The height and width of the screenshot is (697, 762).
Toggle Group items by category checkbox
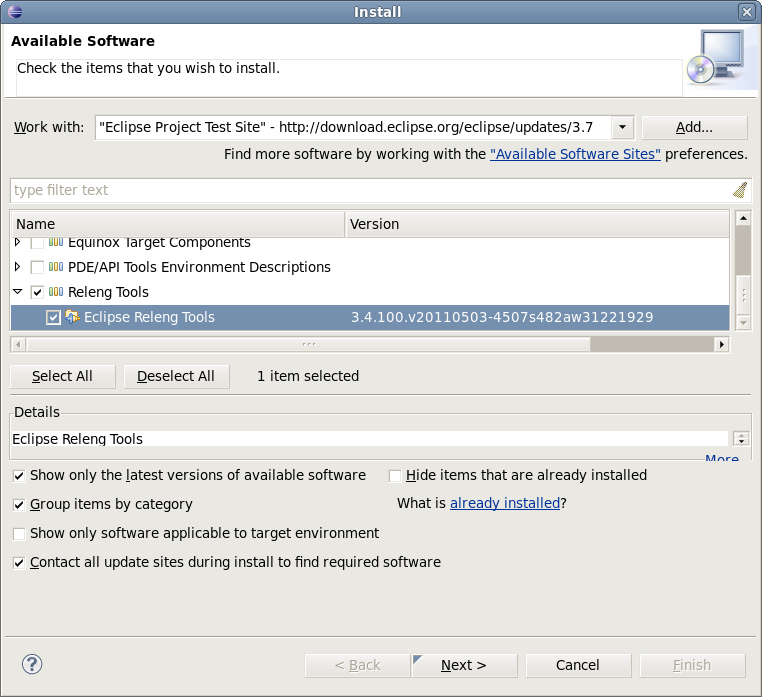click(19, 505)
